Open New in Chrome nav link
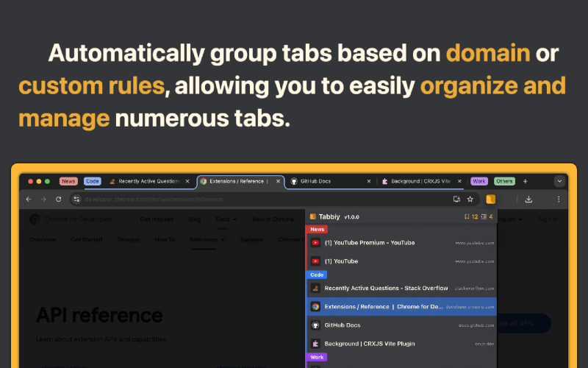The height and width of the screenshot is (368, 588). pos(273,219)
